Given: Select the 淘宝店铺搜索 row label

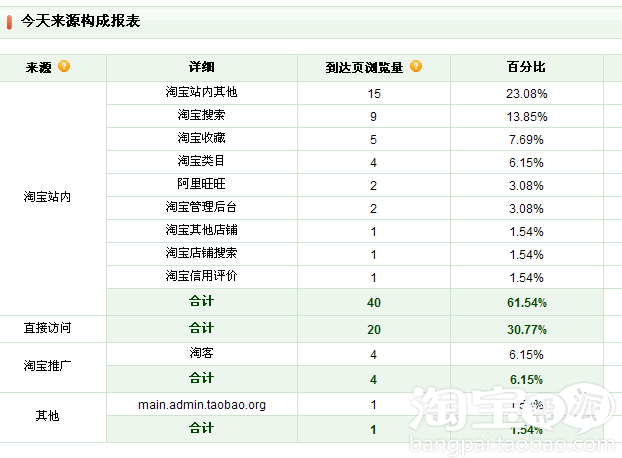Looking at the screenshot, I should (x=201, y=253).
